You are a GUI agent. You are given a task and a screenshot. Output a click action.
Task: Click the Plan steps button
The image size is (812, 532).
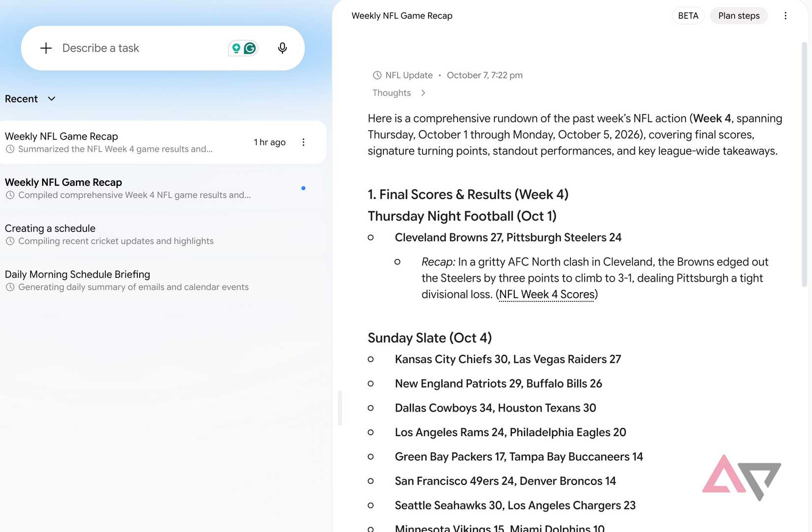click(x=739, y=16)
